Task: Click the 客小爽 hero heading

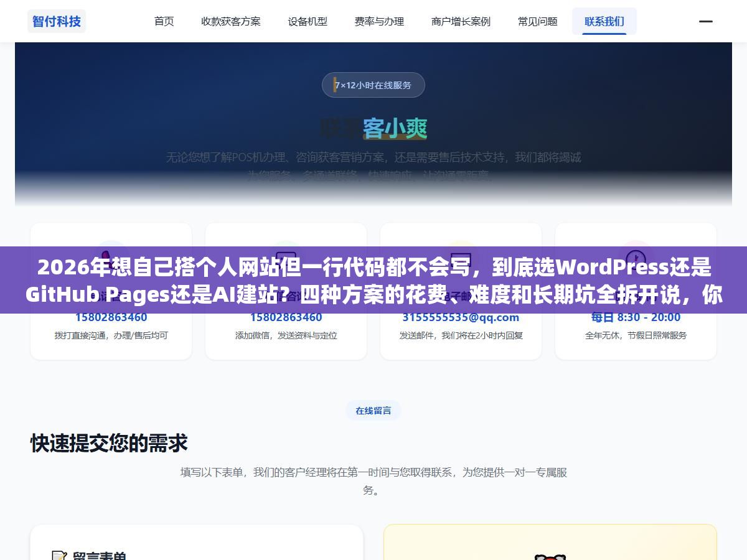Action: click(x=395, y=128)
